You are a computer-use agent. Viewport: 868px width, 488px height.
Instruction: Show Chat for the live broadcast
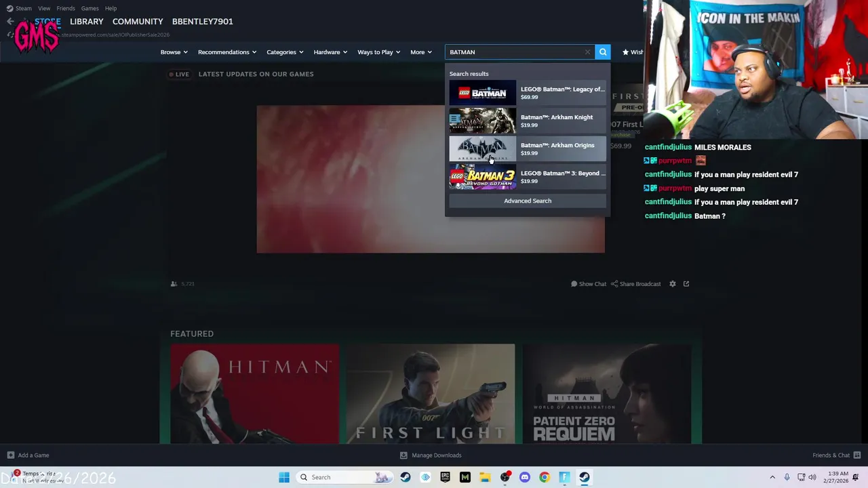coord(588,284)
